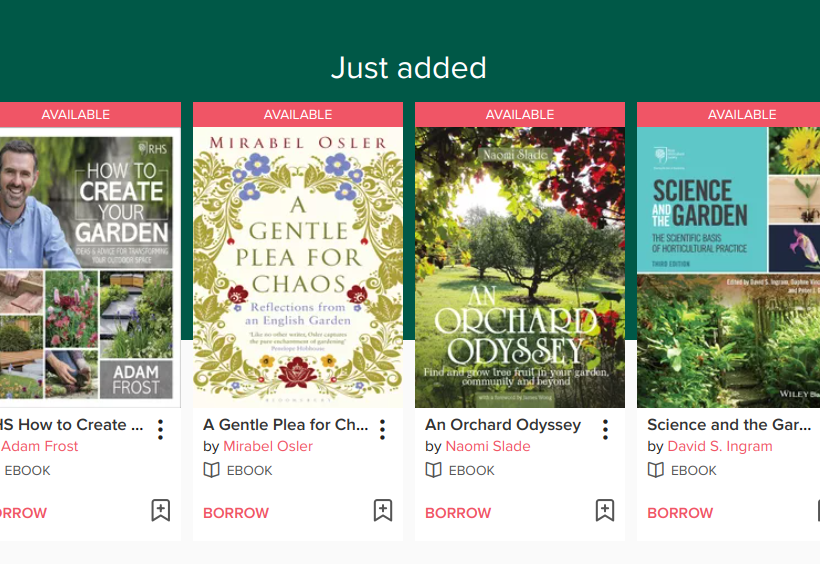
Task: Open author page for Naomi Slade
Action: [x=488, y=446]
